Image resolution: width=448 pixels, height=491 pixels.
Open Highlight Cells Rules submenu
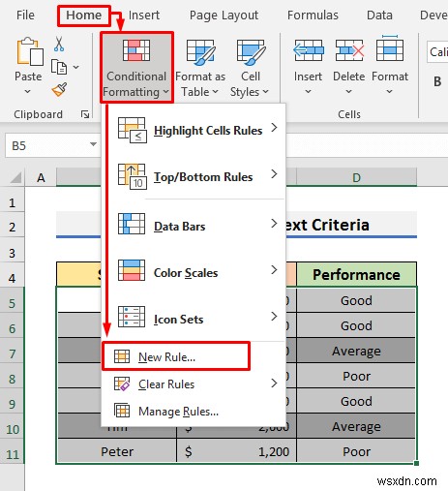(x=194, y=131)
